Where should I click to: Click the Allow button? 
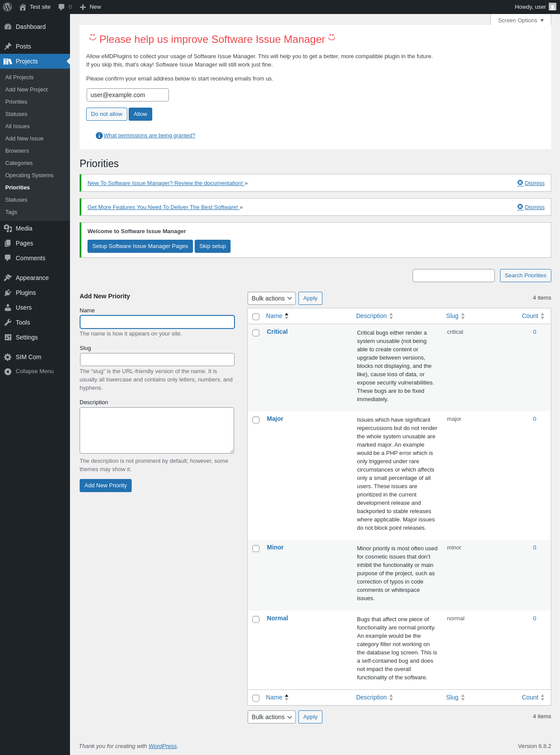pyautogui.click(x=140, y=114)
